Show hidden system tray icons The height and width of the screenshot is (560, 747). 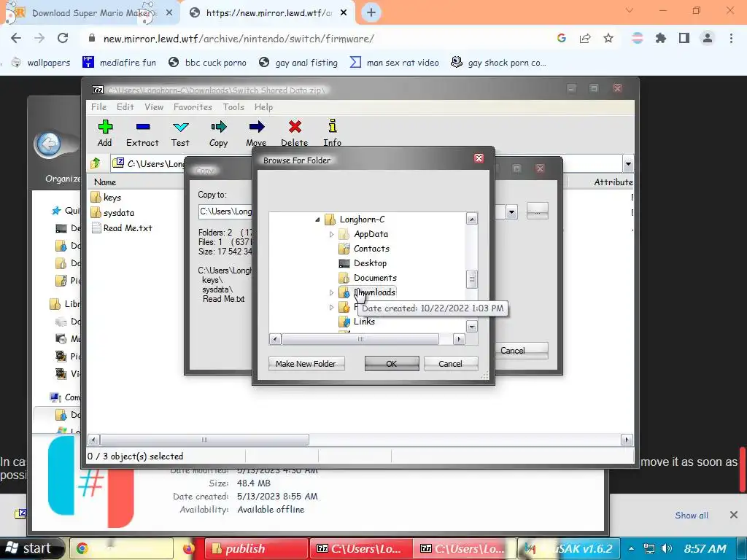click(x=631, y=548)
